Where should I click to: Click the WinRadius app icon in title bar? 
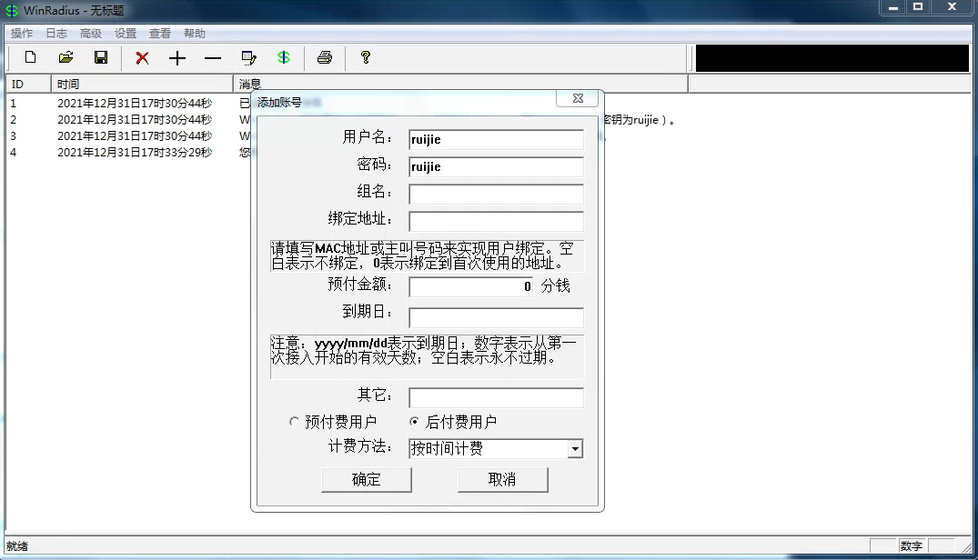click(x=12, y=11)
